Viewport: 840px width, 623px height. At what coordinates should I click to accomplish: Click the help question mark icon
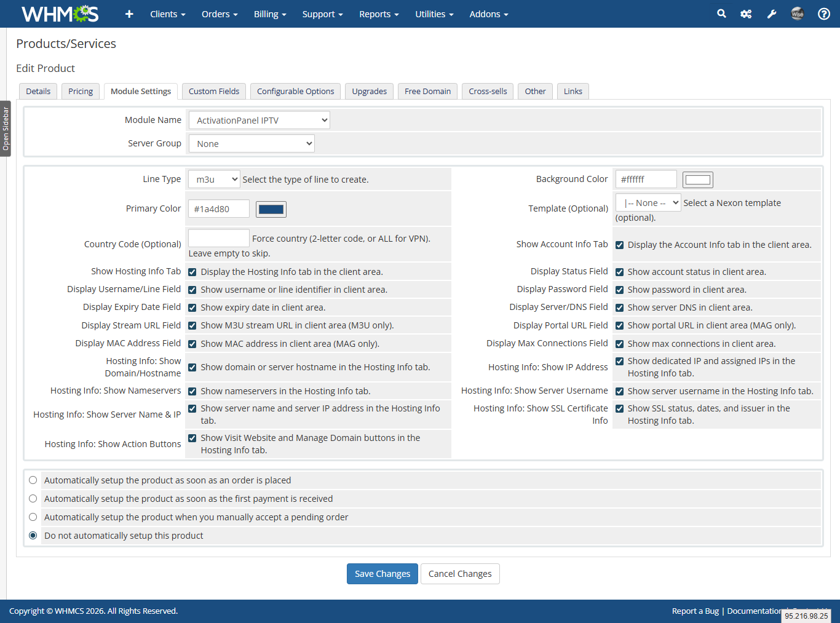pyautogui.click(x=824, y=14)
